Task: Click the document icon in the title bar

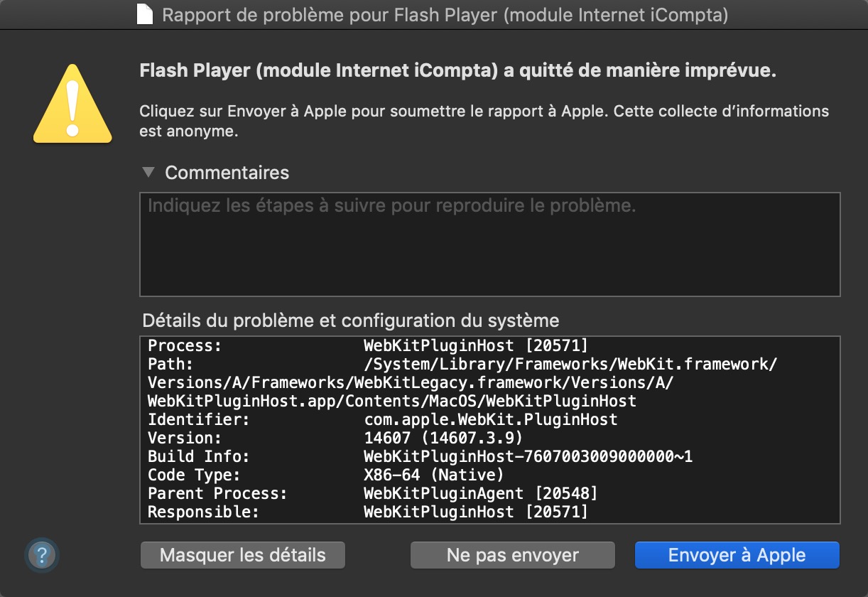Action: pos(145,15)
